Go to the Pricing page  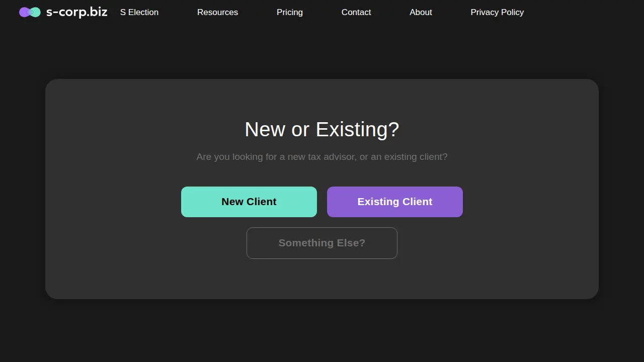[290, 12]
